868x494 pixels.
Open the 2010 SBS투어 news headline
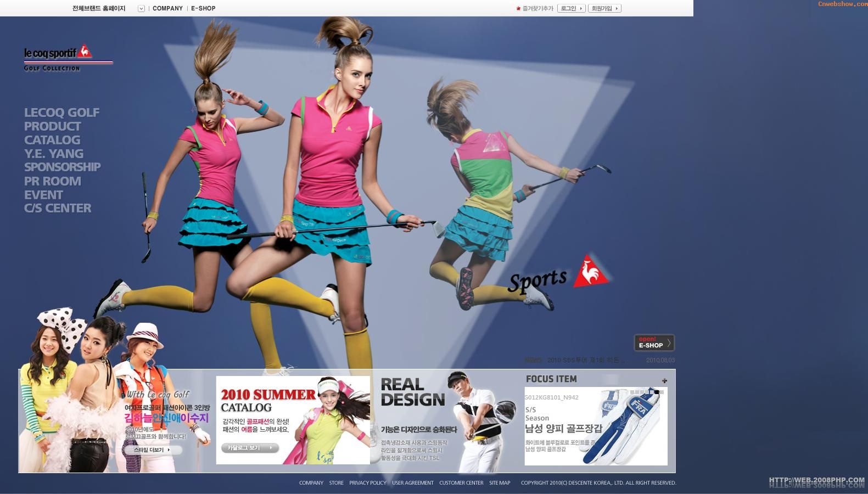coord(585,360)
